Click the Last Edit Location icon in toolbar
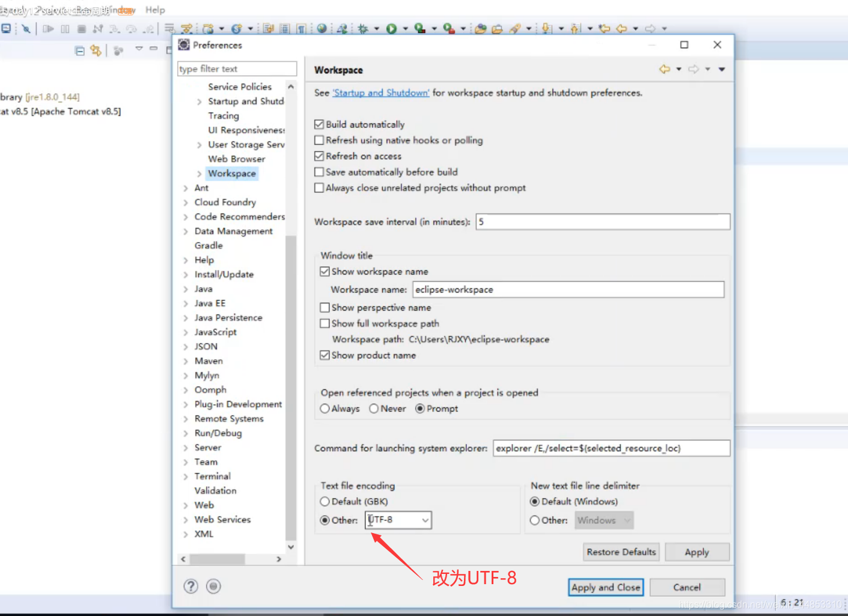The height and width of the screenshot is (616, 848). click(x=605, y=28)
